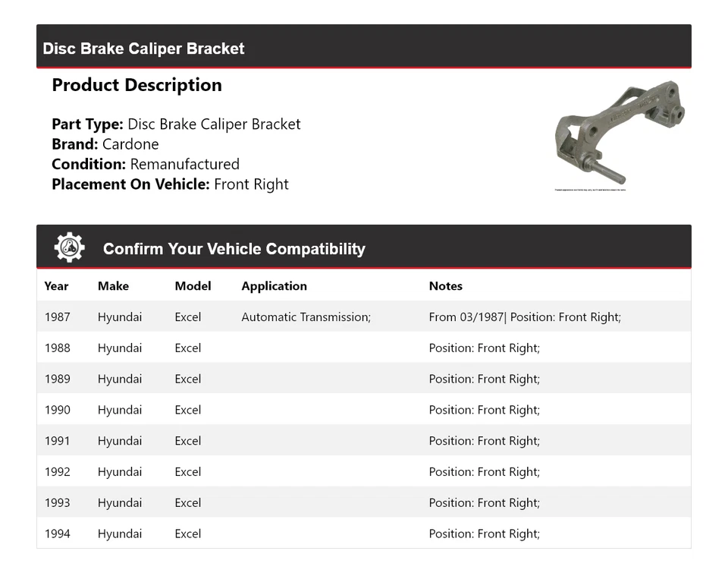
Task: Click the Model column header
Action: tap(193, 286)
